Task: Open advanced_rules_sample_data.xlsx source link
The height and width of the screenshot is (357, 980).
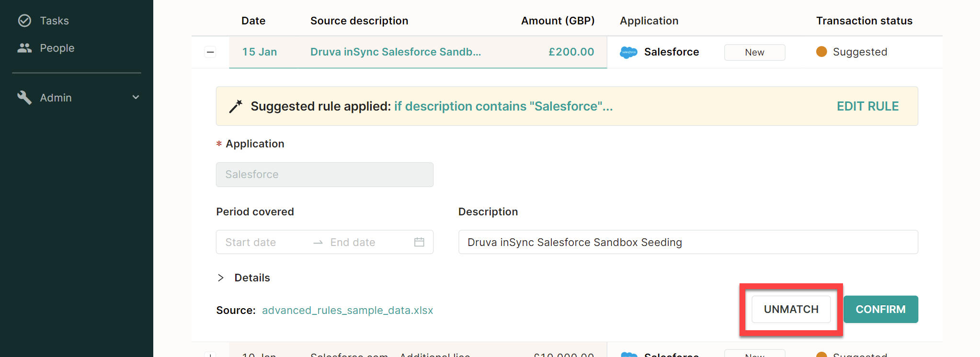Action: click(x=348, y=310)
